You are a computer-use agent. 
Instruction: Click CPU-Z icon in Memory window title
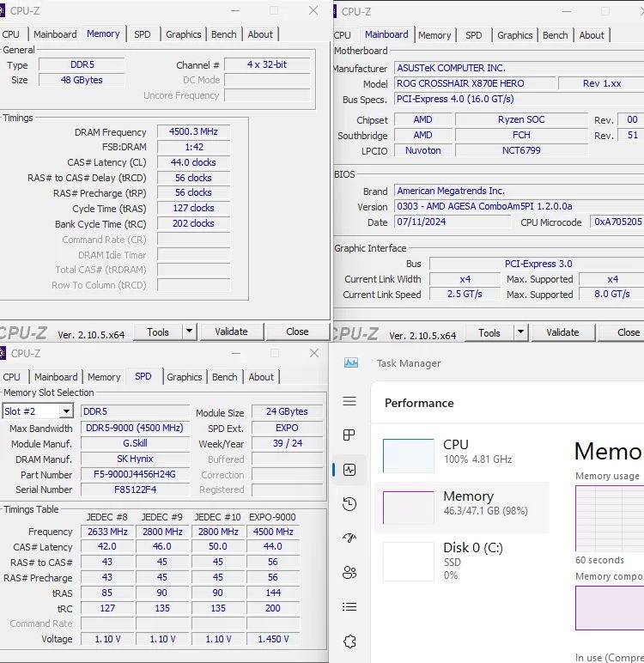point(2,10)
